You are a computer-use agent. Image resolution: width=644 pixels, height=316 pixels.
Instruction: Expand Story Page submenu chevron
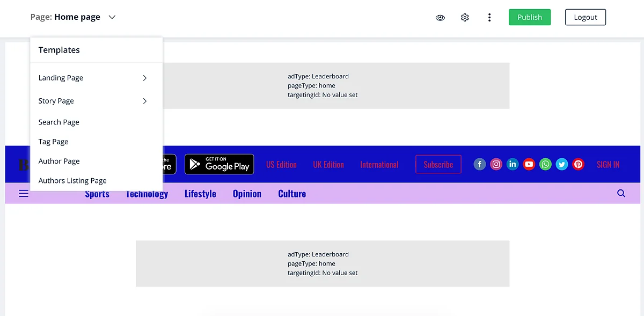[x=145, y=101]
